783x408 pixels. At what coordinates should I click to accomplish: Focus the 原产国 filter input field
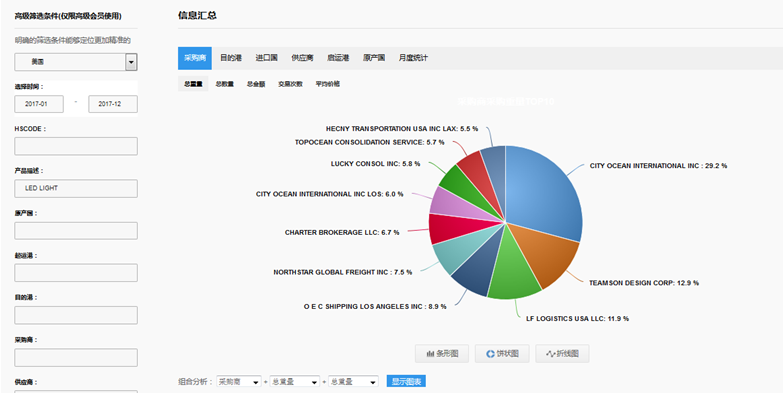76,231
